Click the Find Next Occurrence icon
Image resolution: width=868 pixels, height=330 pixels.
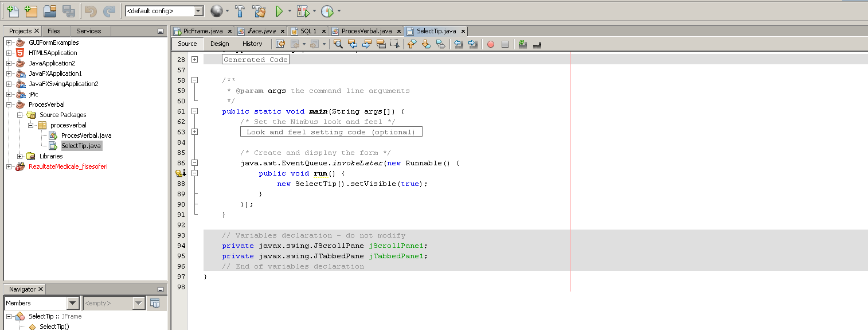click(367, 44)
